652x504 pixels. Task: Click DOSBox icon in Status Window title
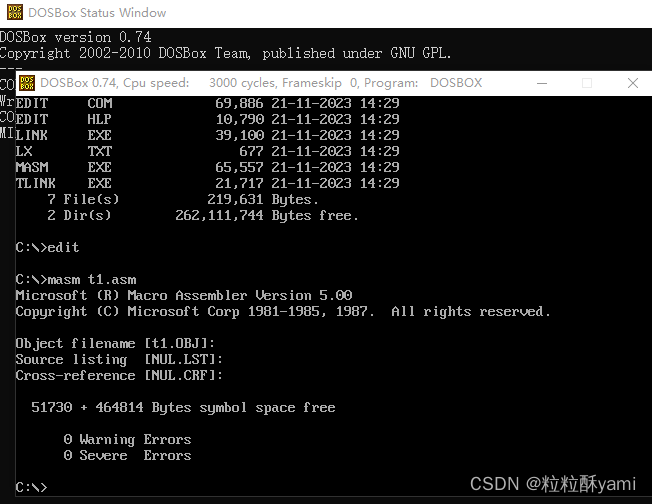15,12
